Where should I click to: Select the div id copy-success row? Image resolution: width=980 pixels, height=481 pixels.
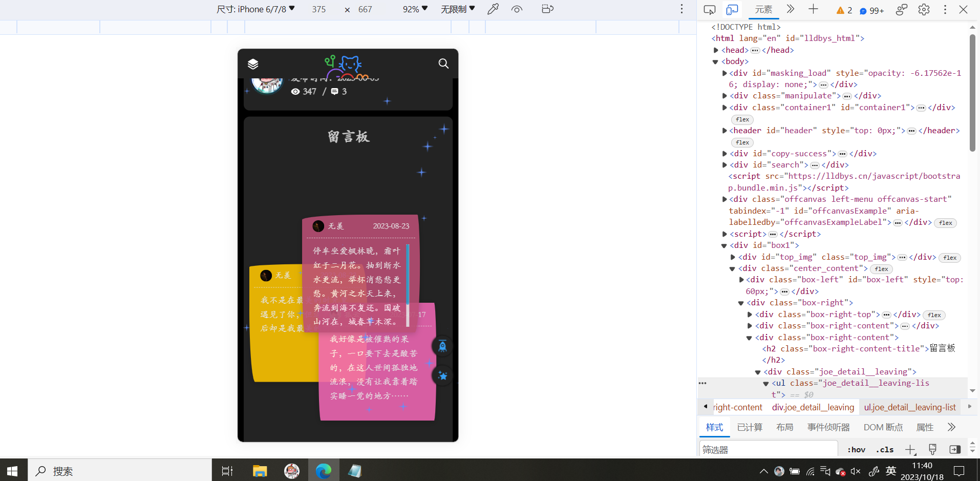803,154
